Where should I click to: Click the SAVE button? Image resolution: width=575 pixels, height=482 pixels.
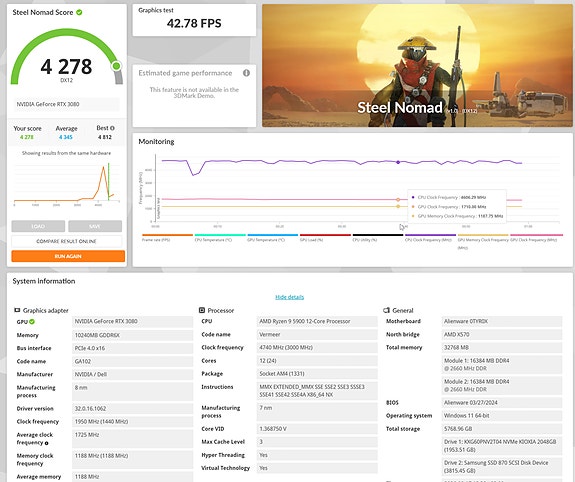click(95, 226)
